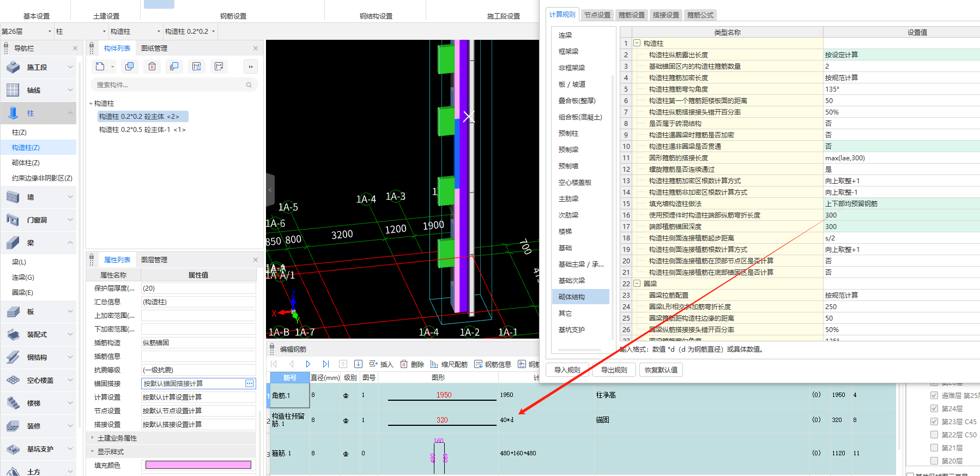Move rebar row down arrow icon

(358, 364)
